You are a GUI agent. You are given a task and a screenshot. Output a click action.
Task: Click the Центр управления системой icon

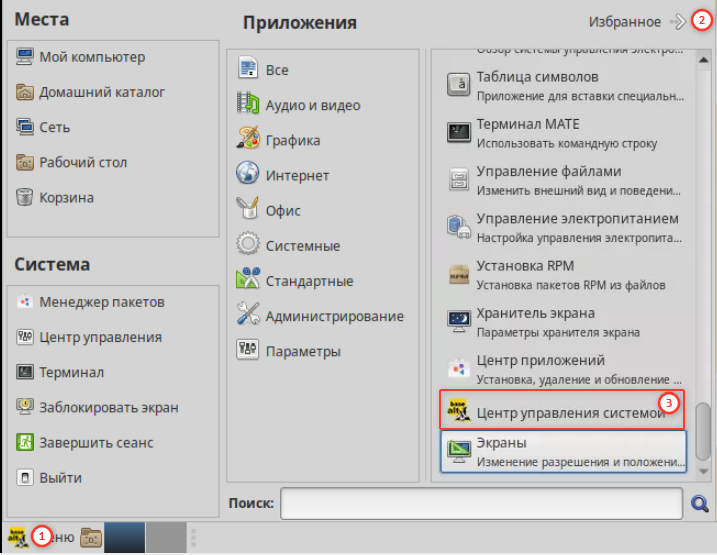click(459, 410)
